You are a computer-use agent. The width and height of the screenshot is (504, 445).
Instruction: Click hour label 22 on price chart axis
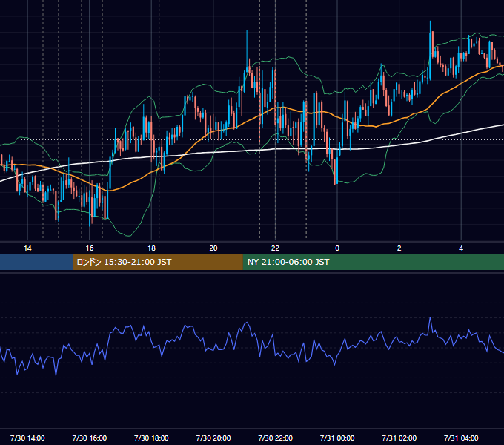coord(275,248)
